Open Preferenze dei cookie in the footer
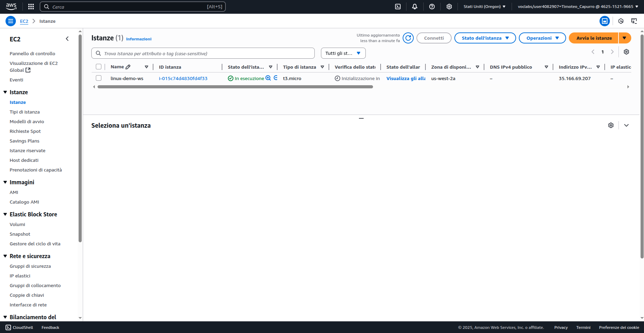 pos(619,327)
